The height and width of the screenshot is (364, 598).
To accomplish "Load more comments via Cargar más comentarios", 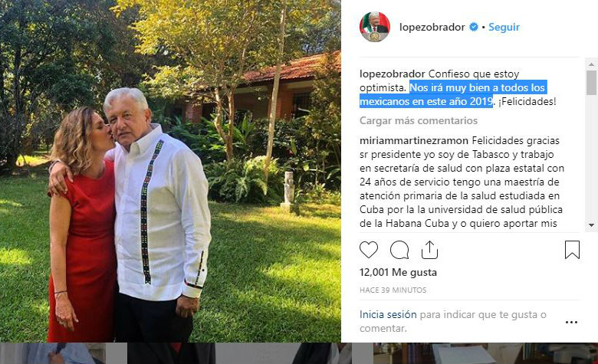I will pyautogui.click(x=419, y=121).
